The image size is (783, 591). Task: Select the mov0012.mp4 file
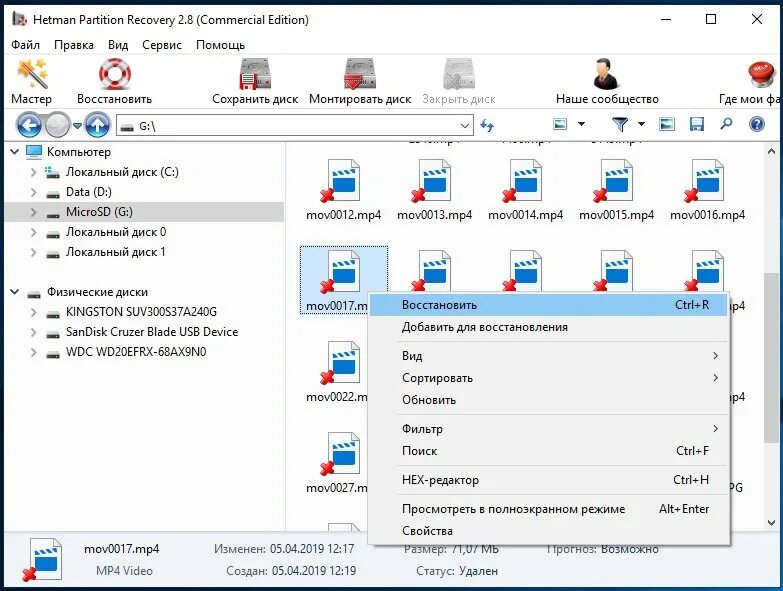coord(344,190)
